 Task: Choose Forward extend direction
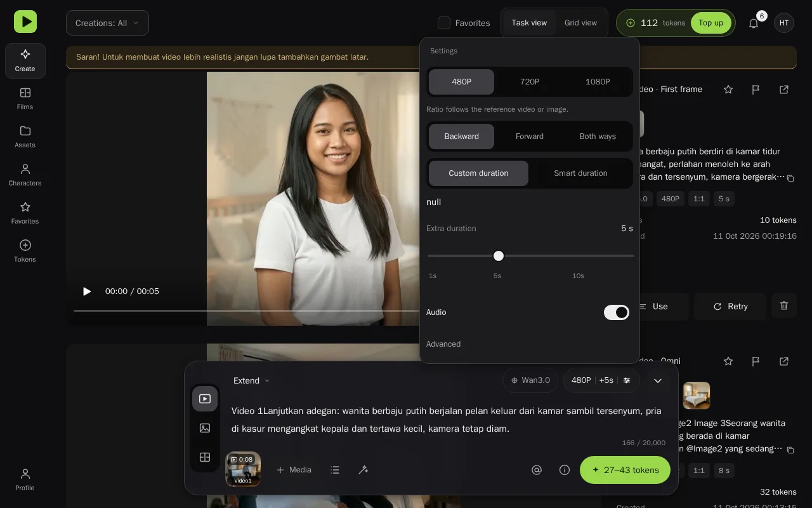pyautogui.click(x=530, y=137)
